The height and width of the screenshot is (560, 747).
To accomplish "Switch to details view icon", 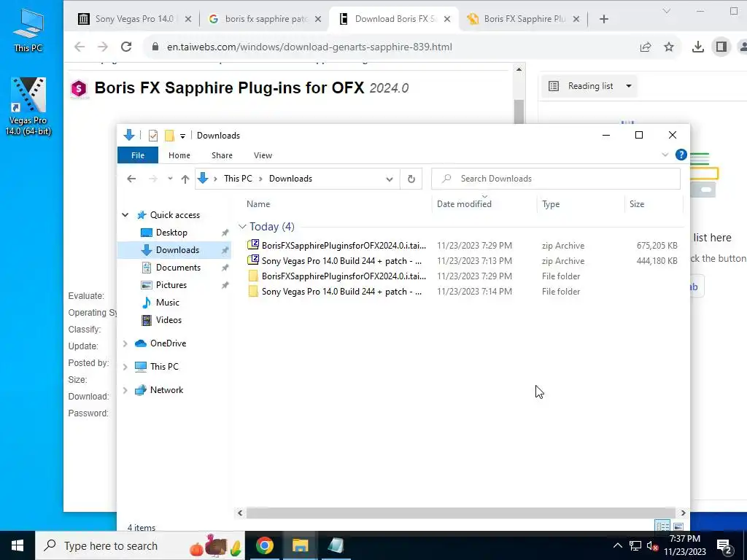I will (x=662, y=526).
